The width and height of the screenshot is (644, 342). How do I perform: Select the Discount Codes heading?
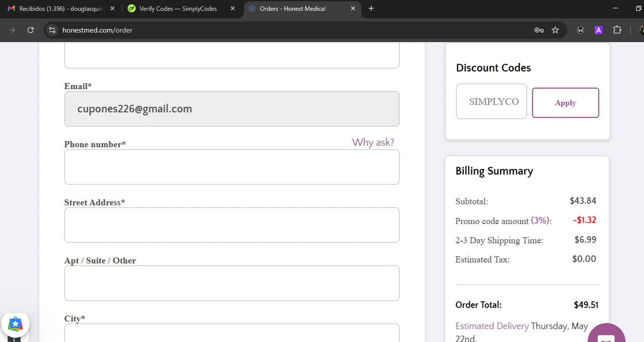click(493, 68)
